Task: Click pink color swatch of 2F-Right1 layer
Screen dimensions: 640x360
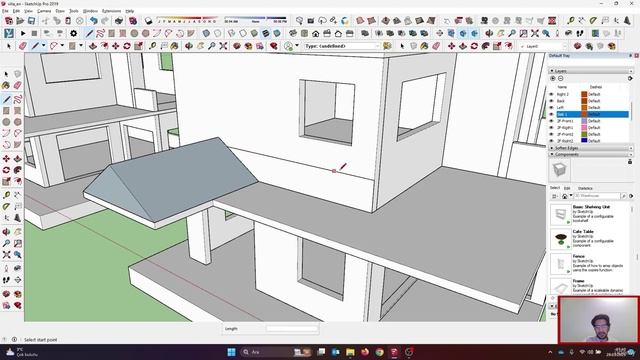Action: coord(584,127)
